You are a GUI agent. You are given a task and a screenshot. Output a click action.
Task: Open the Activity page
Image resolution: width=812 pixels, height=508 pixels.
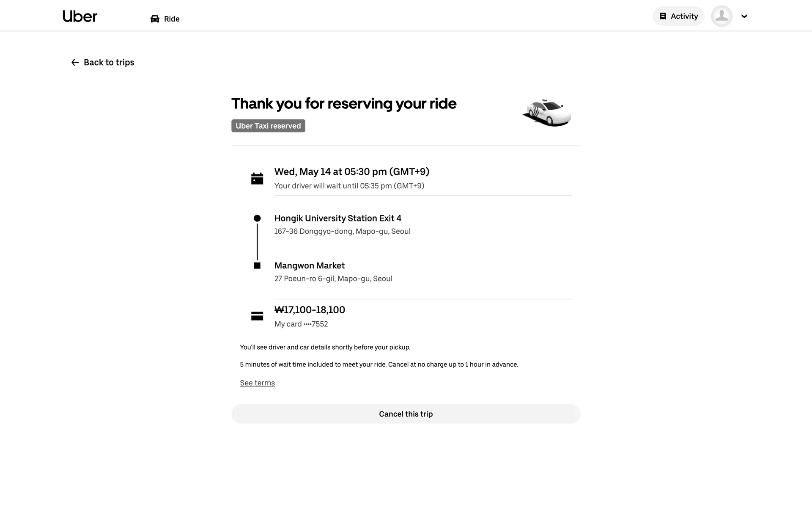click(678, 16)
